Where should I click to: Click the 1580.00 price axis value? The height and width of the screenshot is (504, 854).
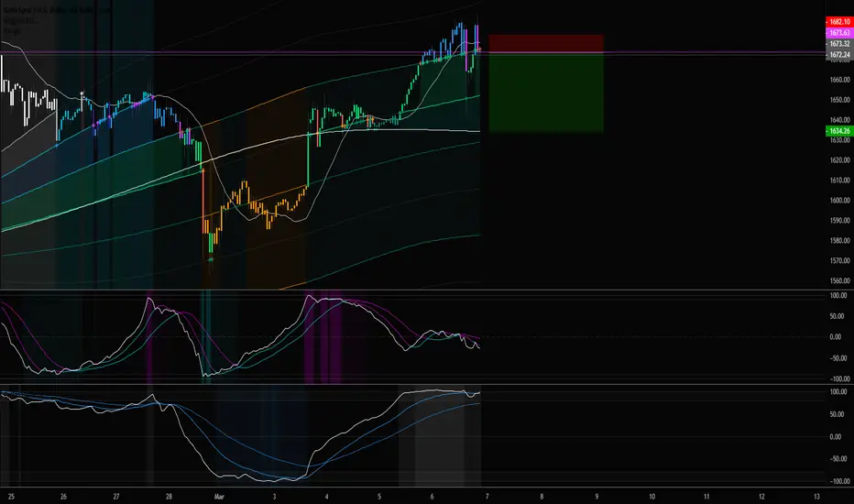[x=839, y=241]
